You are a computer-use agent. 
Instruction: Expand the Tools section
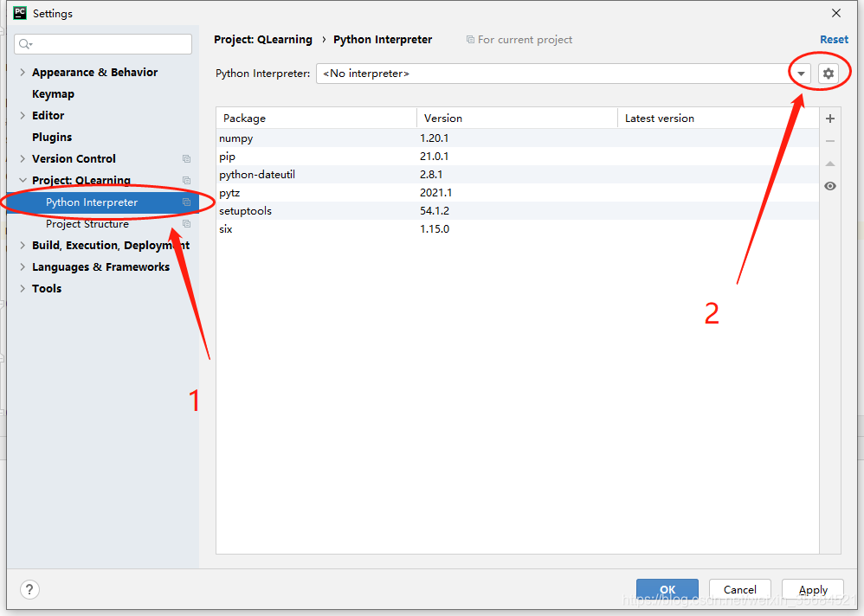point(23,288)
